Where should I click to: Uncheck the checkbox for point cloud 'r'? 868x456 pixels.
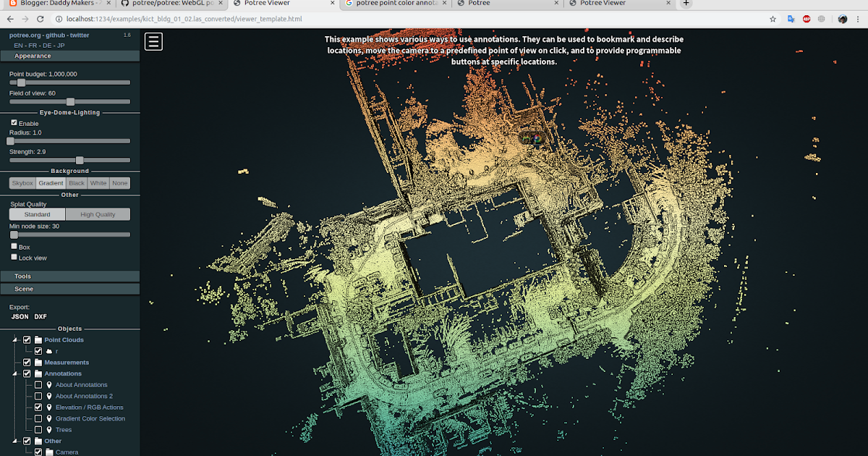(x=38, y=351)
